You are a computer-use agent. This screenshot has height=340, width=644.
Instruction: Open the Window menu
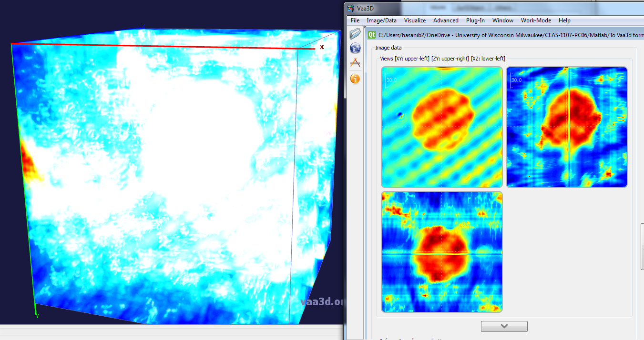tap(503, 20)
